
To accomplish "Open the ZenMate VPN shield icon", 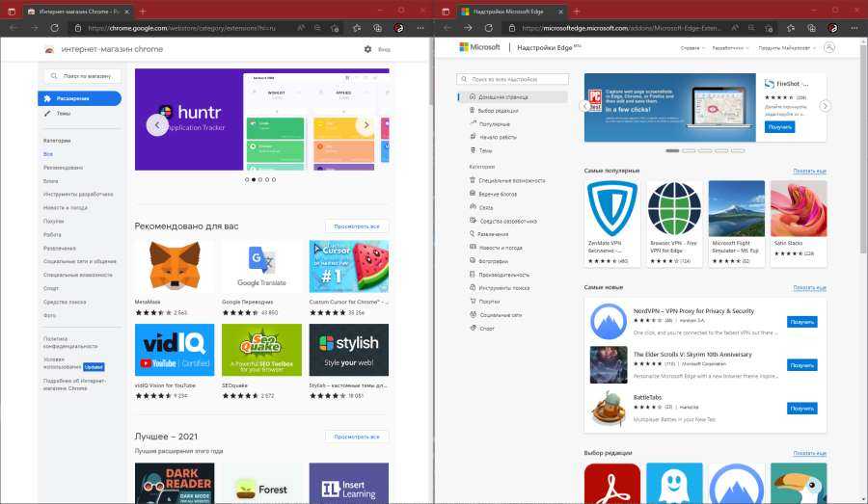I will tap(612, 208).
